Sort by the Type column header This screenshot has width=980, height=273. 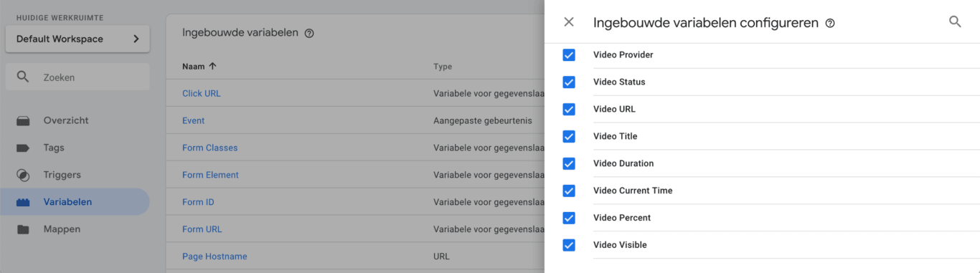(443, 66)
